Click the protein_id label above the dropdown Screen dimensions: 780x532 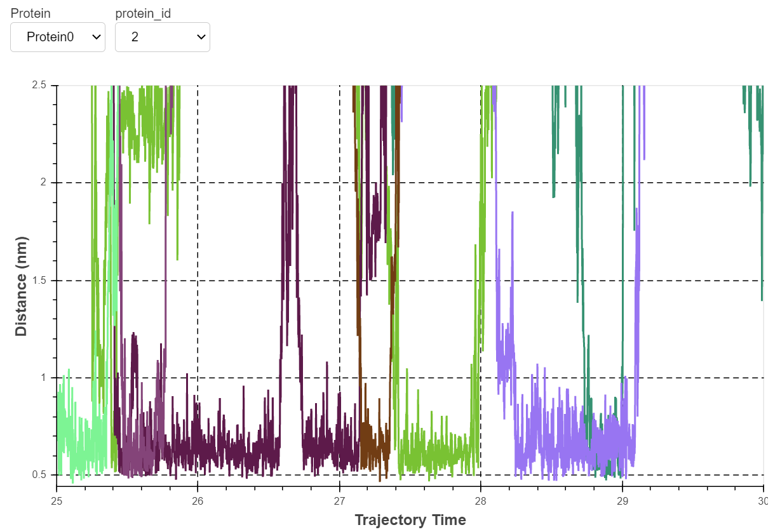coord(143,13)
